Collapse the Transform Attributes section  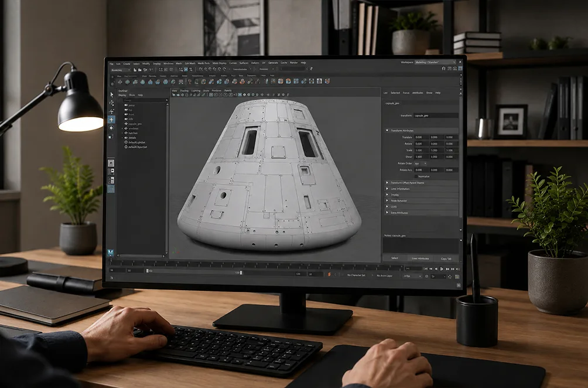[x=387, y=131]
